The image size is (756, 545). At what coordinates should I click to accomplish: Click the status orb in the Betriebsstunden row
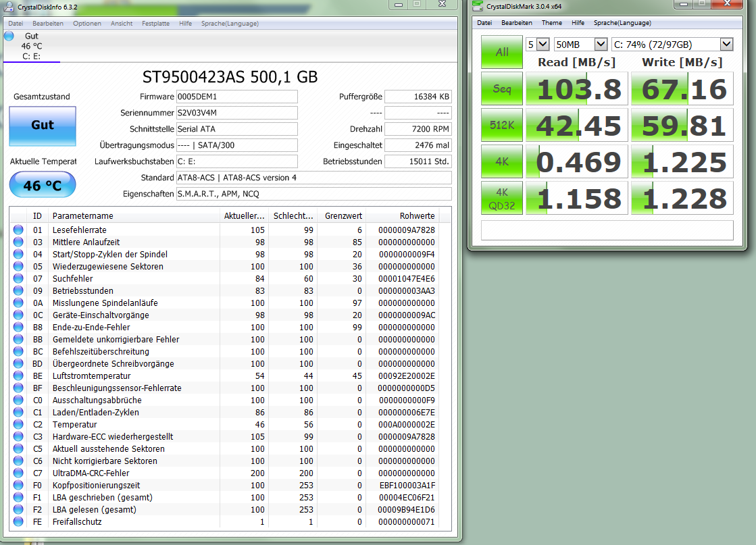pyautogui.click(x=18, y=290)
